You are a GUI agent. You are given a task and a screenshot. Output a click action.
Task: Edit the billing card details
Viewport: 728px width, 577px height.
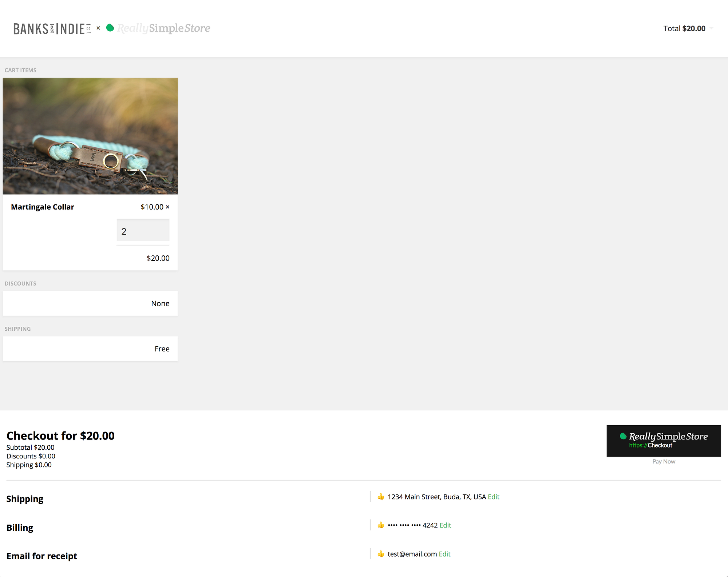[445, 525]
